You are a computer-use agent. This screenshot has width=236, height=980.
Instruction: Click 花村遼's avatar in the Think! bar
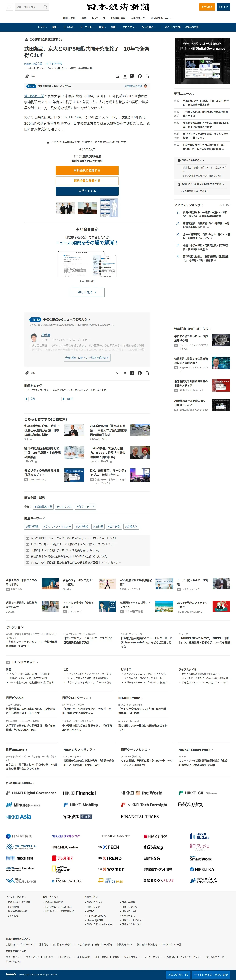point(146,86)
